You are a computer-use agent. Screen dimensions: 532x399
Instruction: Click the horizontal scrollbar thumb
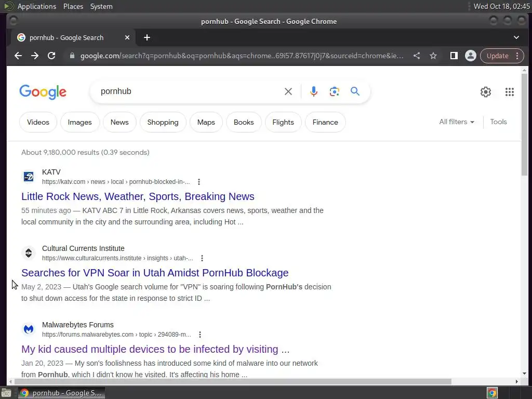233,382
